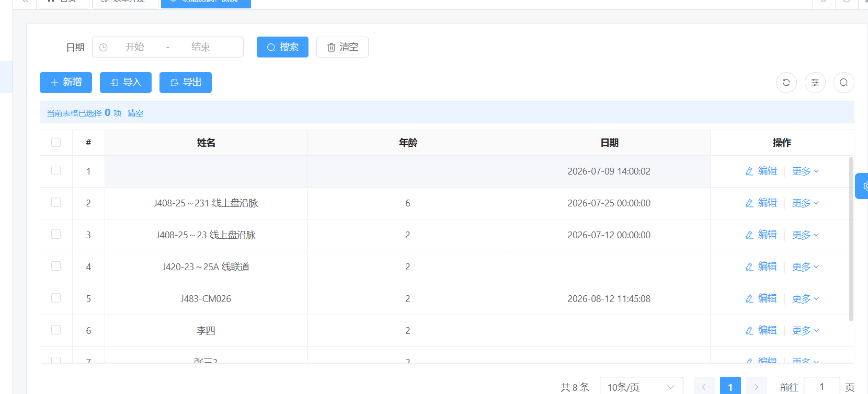Select the J408-25~23 线上盘沿脉 row checkbox
This screenshot has height=394, width=868.
click(x=56, y=235)
